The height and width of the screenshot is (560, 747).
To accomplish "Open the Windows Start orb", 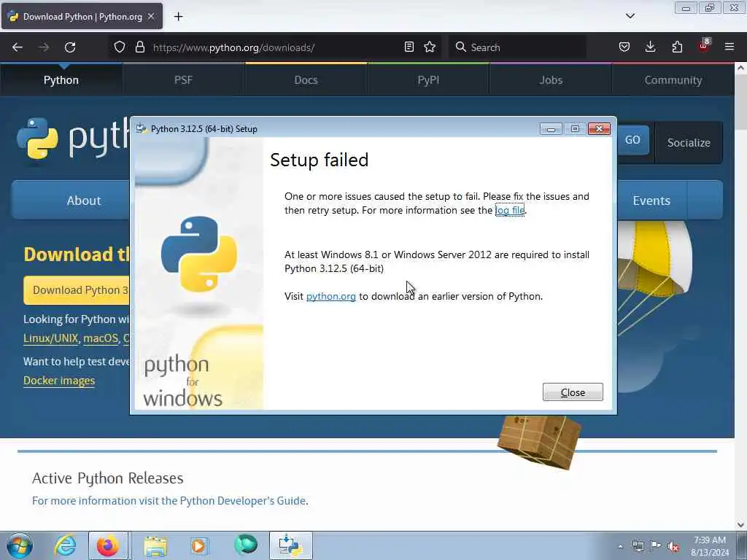I will click(x=20, y=545).
